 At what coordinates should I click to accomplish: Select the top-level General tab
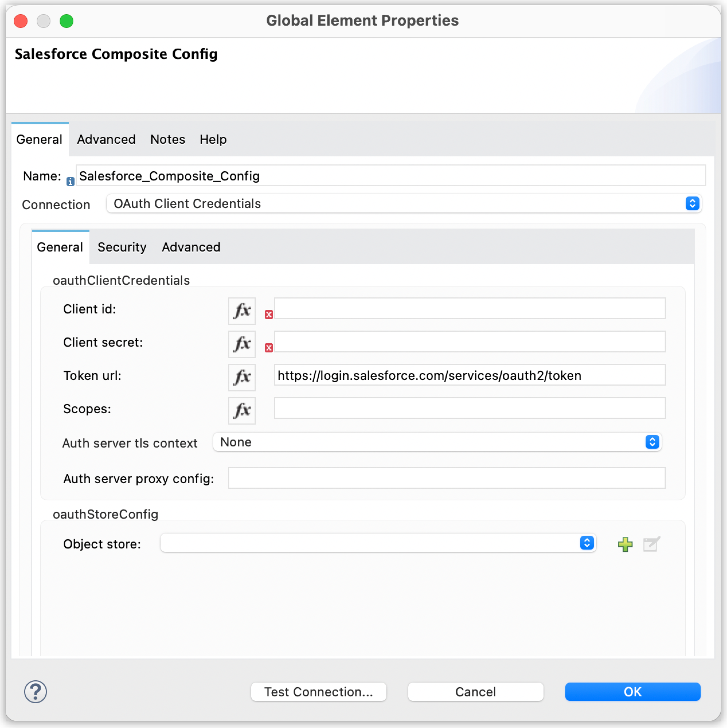40,139
